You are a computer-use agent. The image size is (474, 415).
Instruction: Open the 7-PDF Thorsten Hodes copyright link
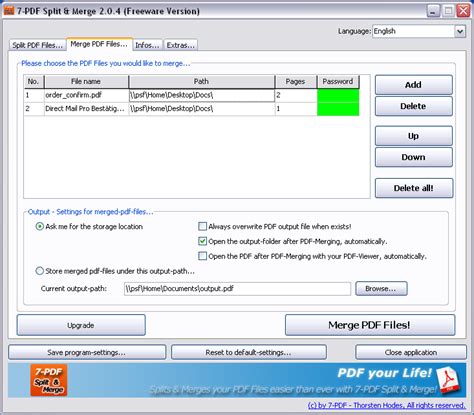(x=387, y=405)
